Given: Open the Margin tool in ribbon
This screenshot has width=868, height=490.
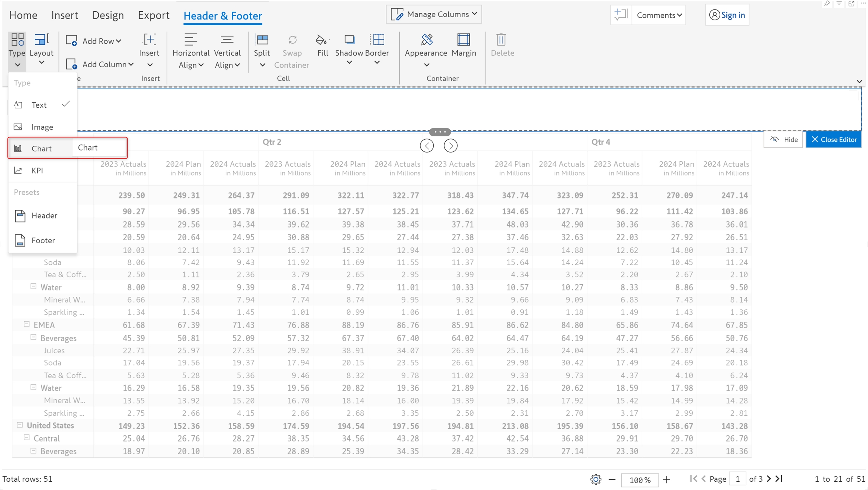Looking at the screenshot, I should point(463,40).
